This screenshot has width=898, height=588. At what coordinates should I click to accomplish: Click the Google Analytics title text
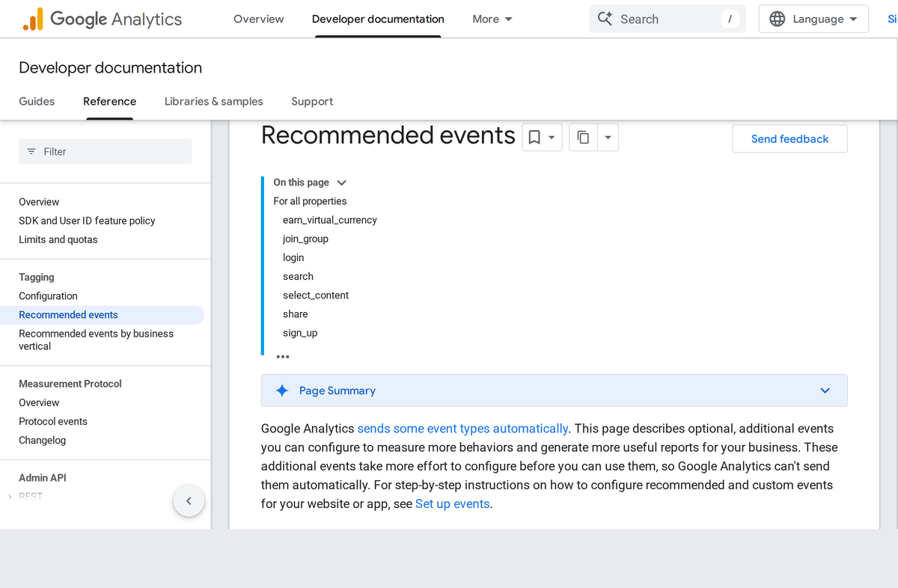pos(116,19)
